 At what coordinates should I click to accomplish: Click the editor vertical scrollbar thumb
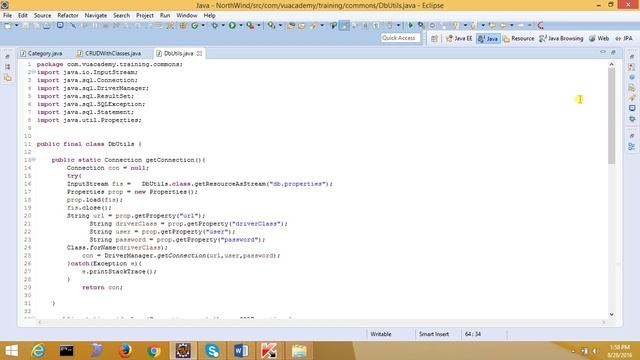coord(611,116)
